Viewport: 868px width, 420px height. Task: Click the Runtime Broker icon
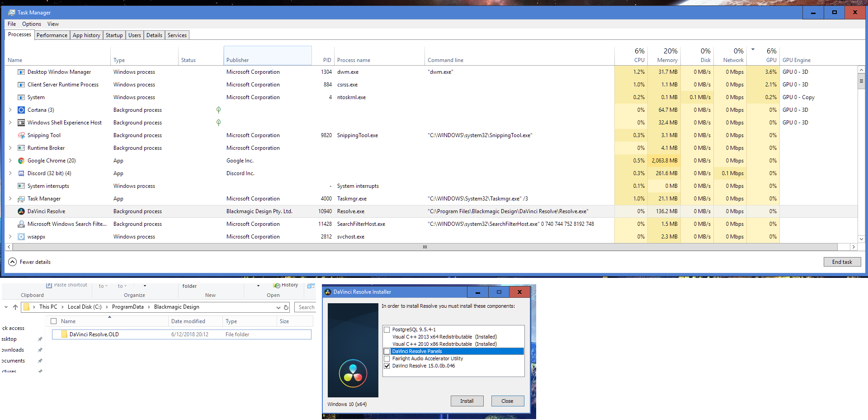click(21, 148)
